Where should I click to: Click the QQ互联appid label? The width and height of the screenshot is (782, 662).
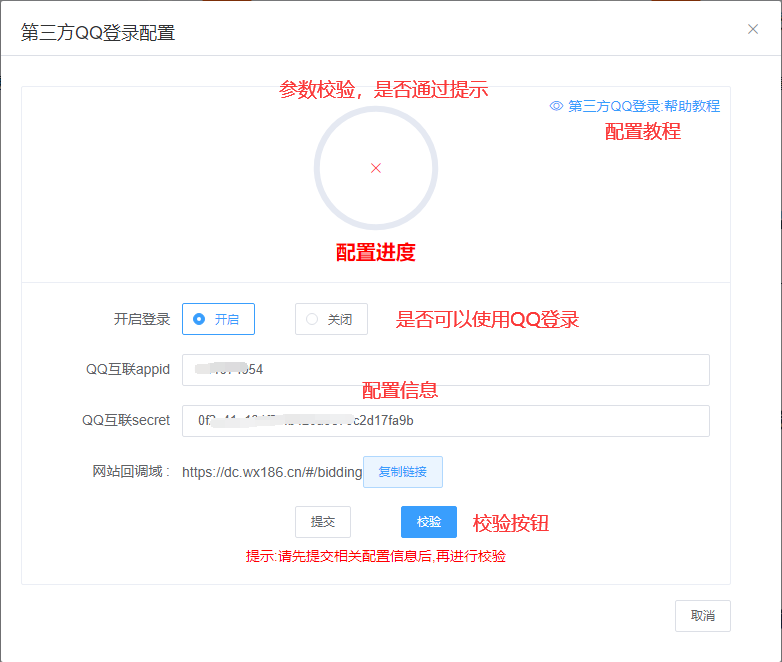pyautogui.click(x=128, y=369)
